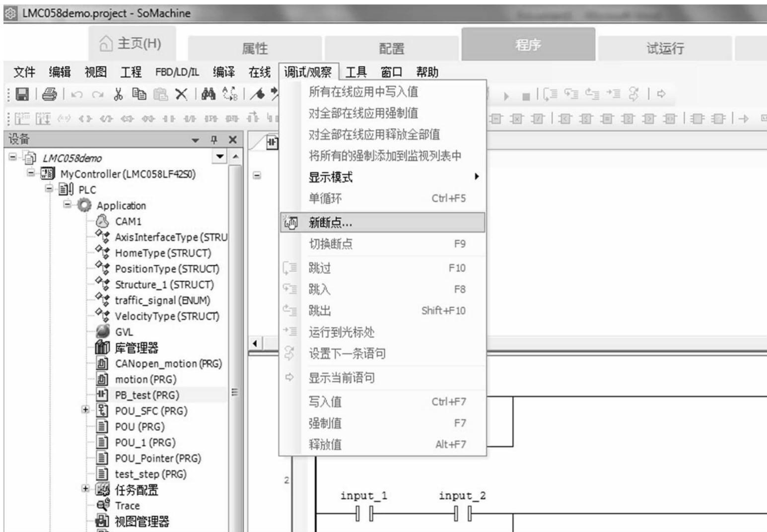767x532 pixels.
Task: Click the Paste clipboard icon
Action: (160, 94)
